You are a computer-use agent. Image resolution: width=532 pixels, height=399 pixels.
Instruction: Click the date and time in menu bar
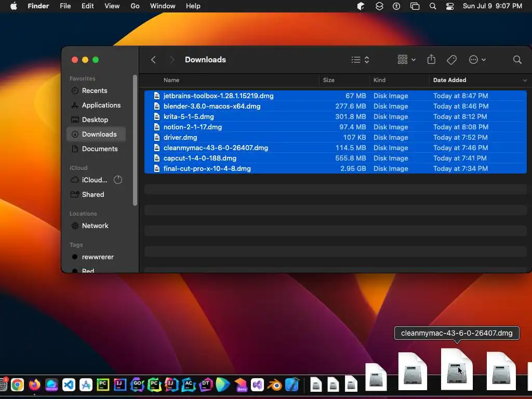(493, 6)
